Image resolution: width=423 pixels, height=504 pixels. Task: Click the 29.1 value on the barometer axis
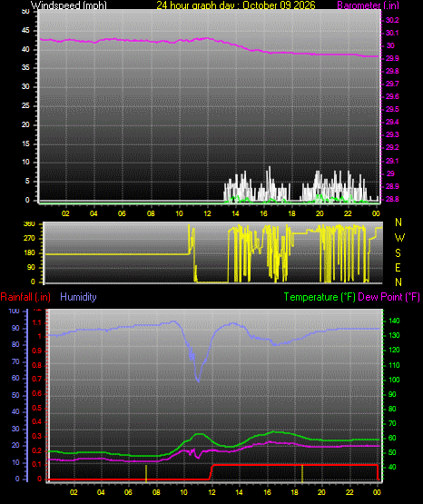pos(392,161)
